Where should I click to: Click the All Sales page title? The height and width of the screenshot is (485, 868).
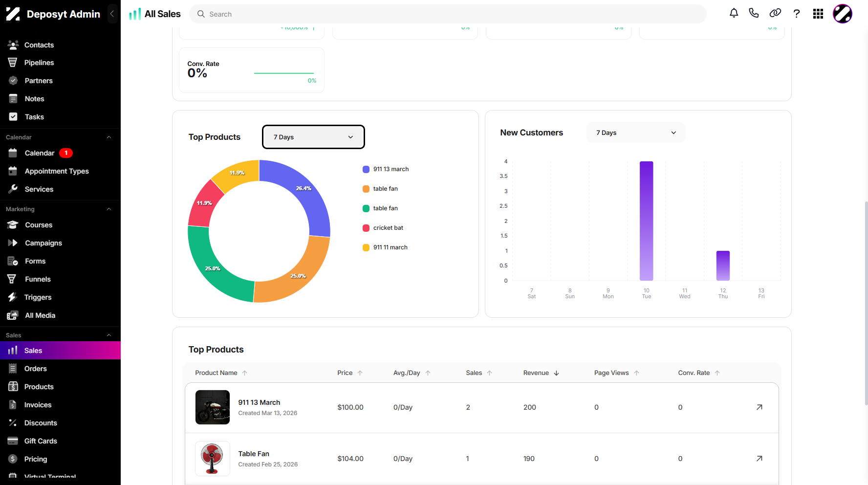point(163,14)
